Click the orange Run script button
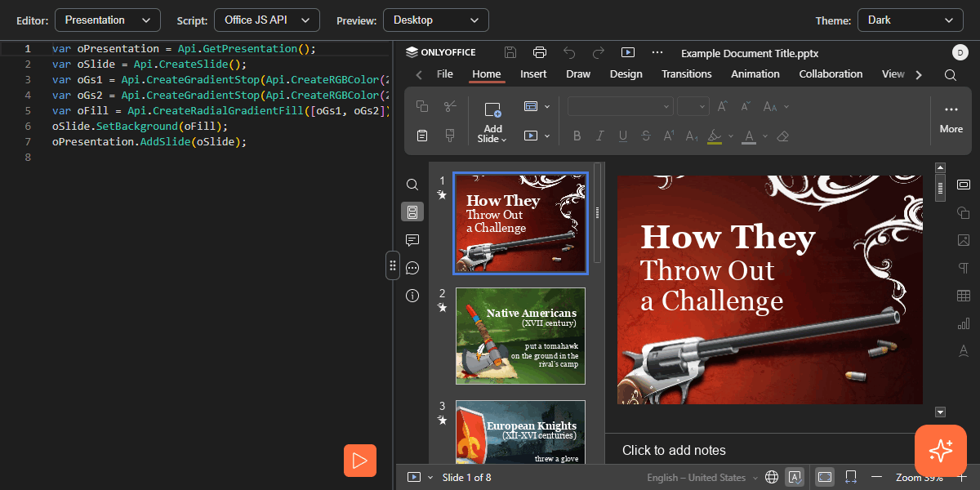Viewport: 980px width, 490px height. [359, 461]
